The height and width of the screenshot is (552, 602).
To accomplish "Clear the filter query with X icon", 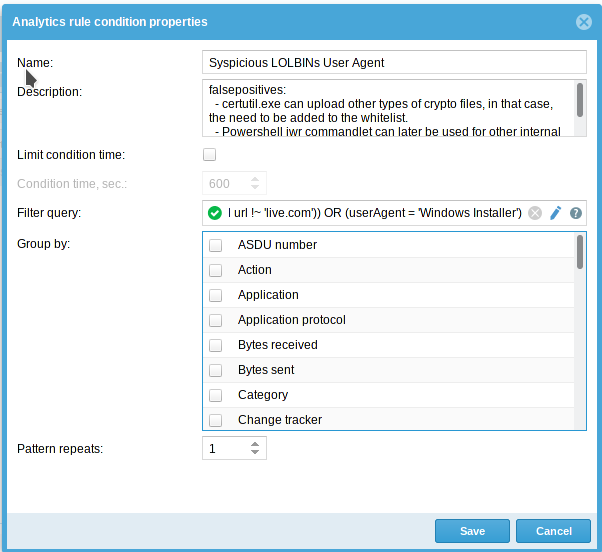I will tap(535, 213).
